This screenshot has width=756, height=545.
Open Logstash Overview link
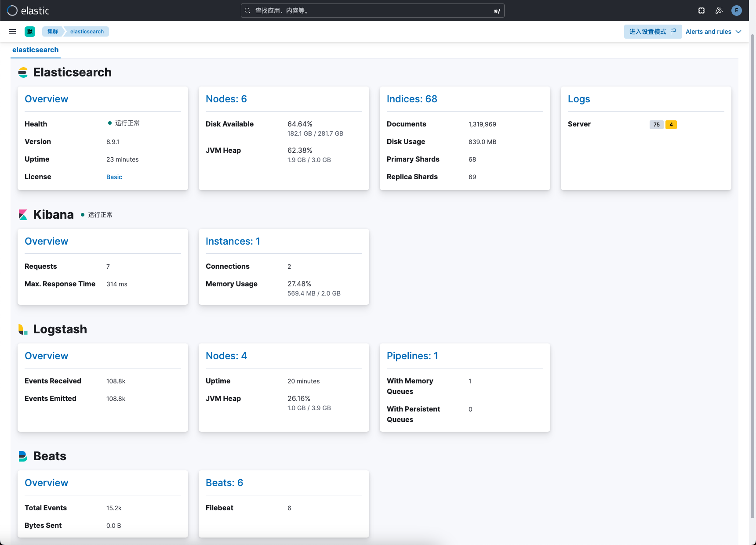[46, 356]
